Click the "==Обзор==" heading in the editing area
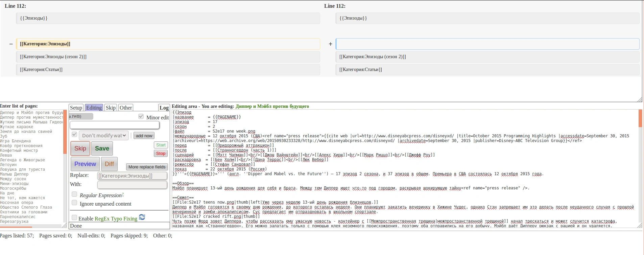The height and width of the screenshot is (255, 644). 183,183
